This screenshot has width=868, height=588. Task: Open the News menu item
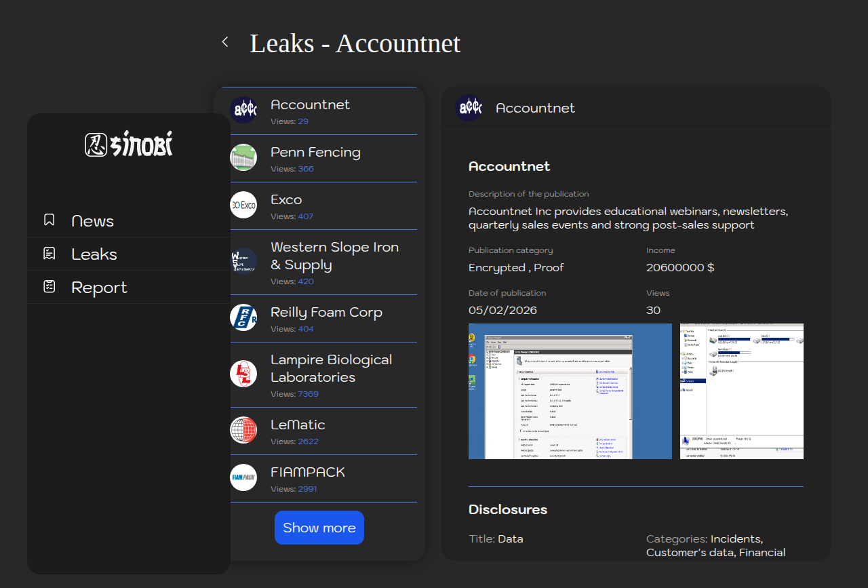tap(93, 221)
